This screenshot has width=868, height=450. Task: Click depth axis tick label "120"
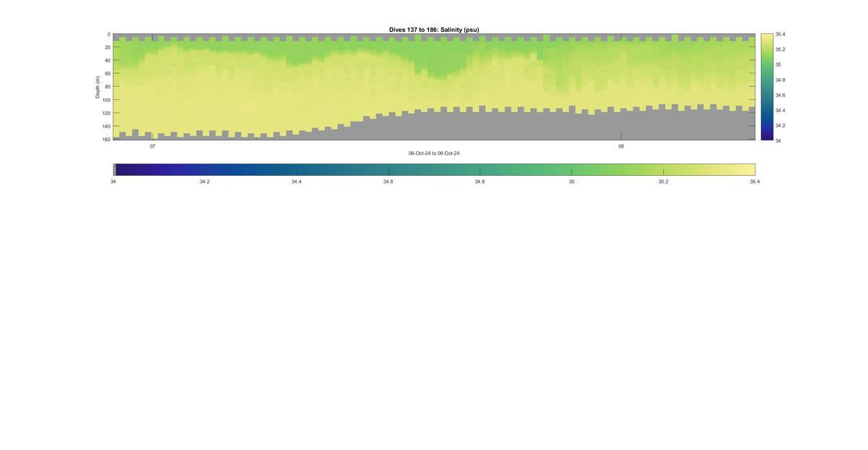[x=106, y=113]
